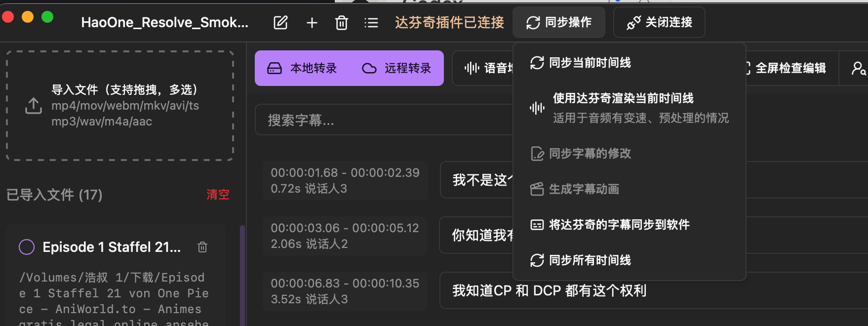Click the edit project name pencil icon

[x=280, y=23]
